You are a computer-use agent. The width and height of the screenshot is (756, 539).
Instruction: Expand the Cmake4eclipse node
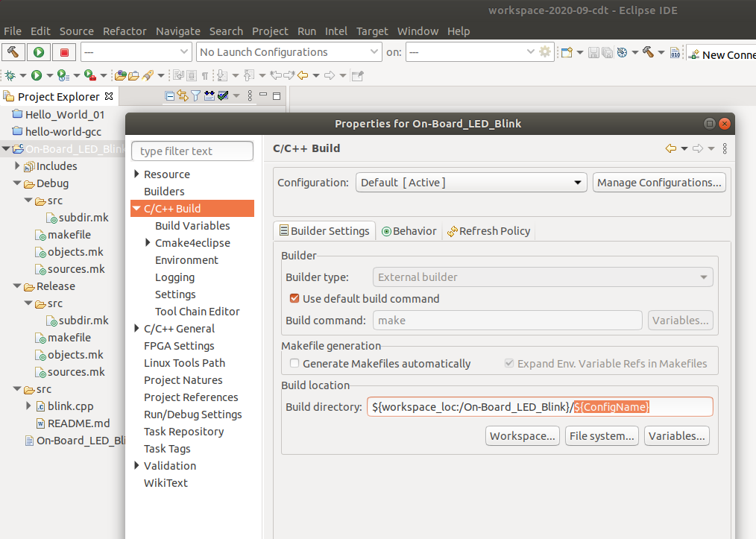[x=148, y=243]
